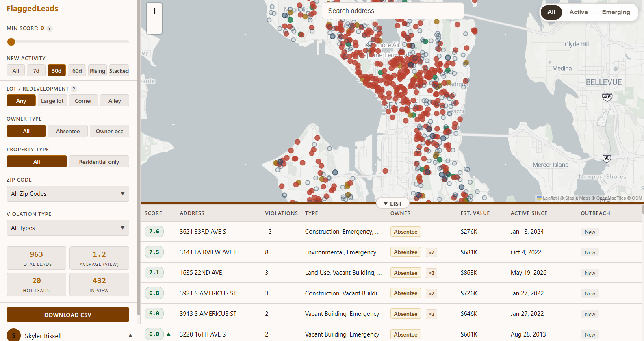Filter lots by Large lot
The width and height of the screenshot is (644, 341).
(x=52, y=101)
